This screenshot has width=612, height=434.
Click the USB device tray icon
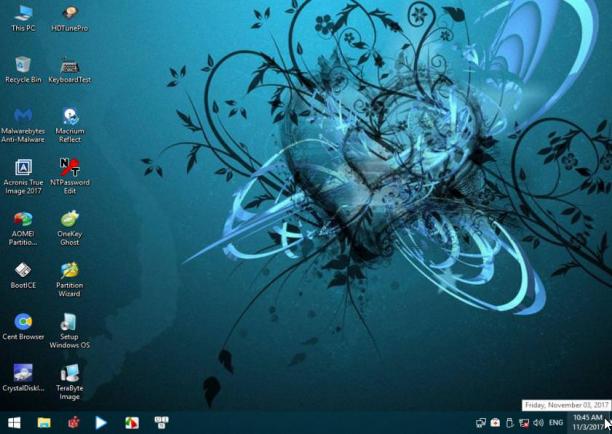pyautogui.click(x=509, y=423)
